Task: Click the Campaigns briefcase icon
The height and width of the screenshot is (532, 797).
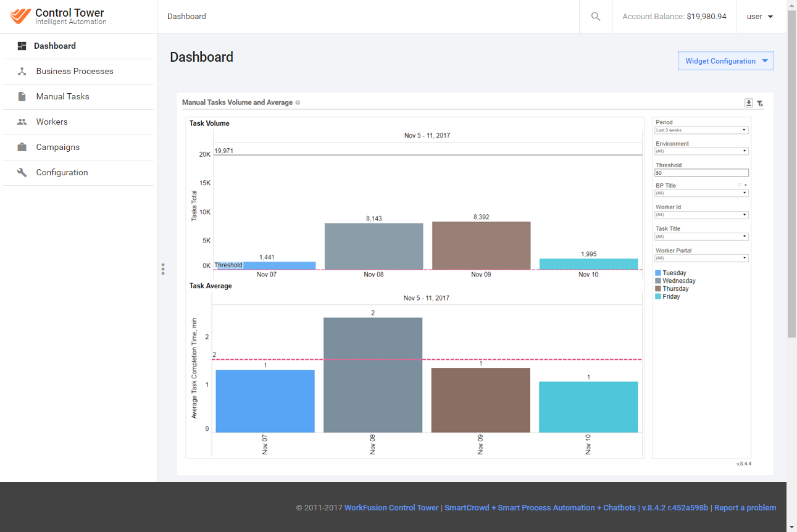Action: (22, 148)
